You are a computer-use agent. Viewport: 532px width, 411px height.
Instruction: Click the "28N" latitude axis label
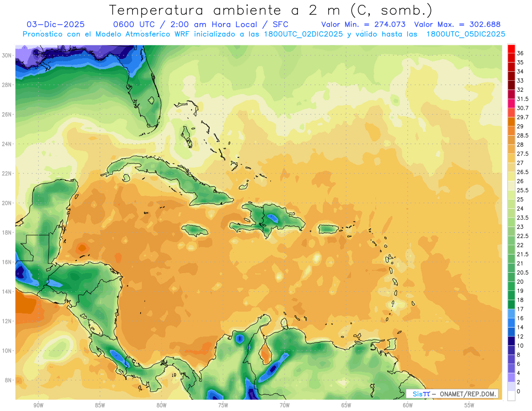coord(7,85)
